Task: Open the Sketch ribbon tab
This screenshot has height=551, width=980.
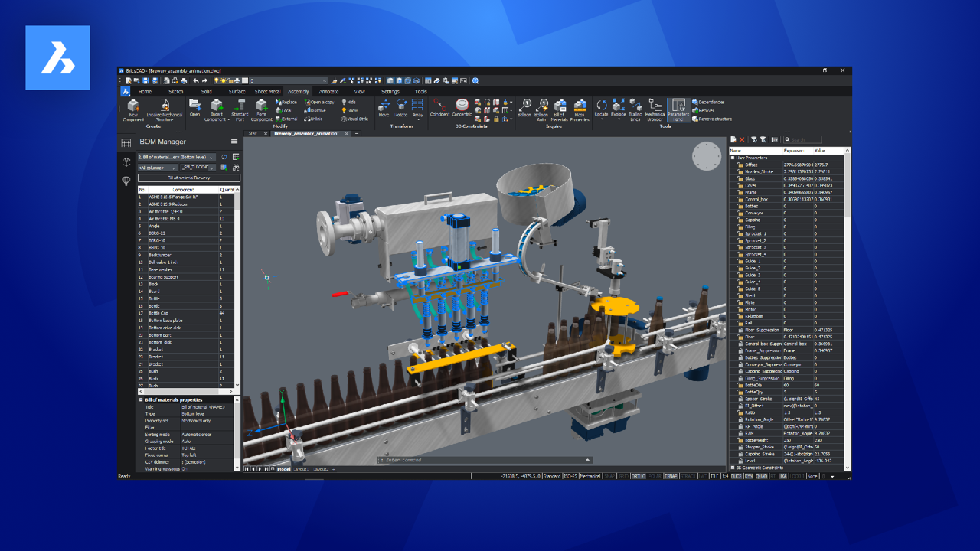Action: coord(176,91)
